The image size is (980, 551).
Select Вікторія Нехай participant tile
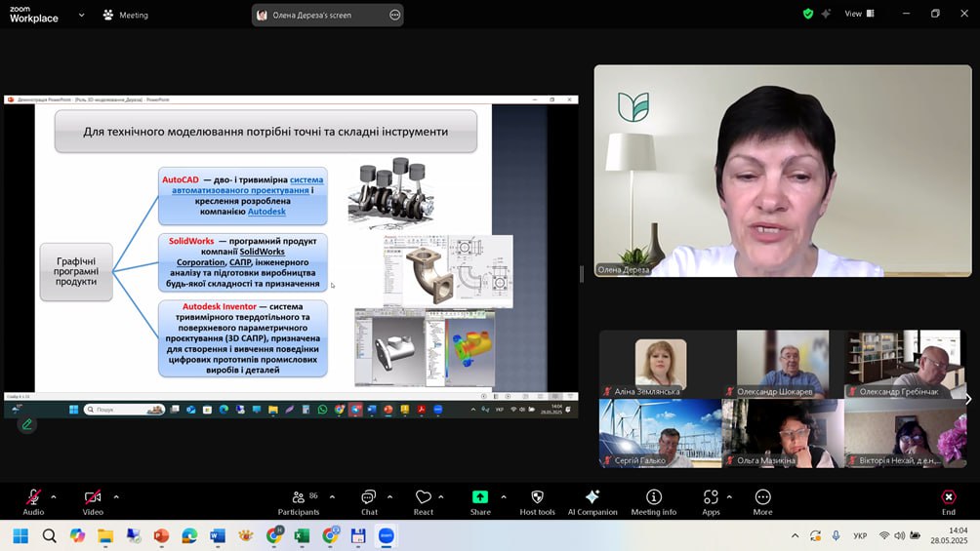click(905, 434)
